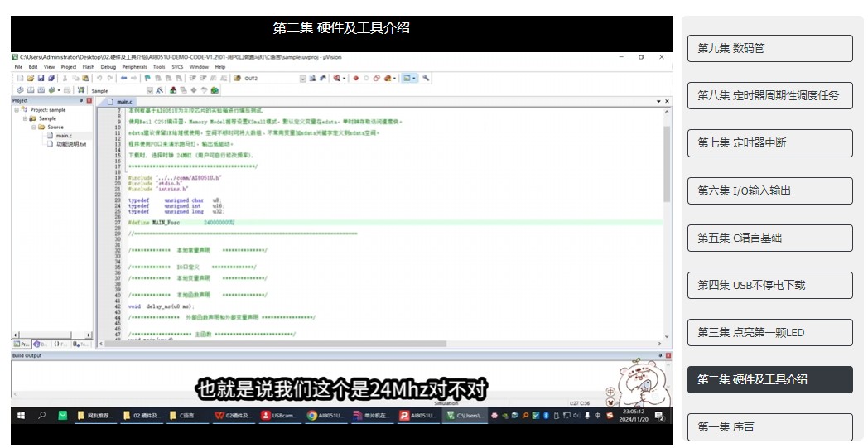
Task: Open the File menu
Action: pyautogui.click(x=18, y=66)
